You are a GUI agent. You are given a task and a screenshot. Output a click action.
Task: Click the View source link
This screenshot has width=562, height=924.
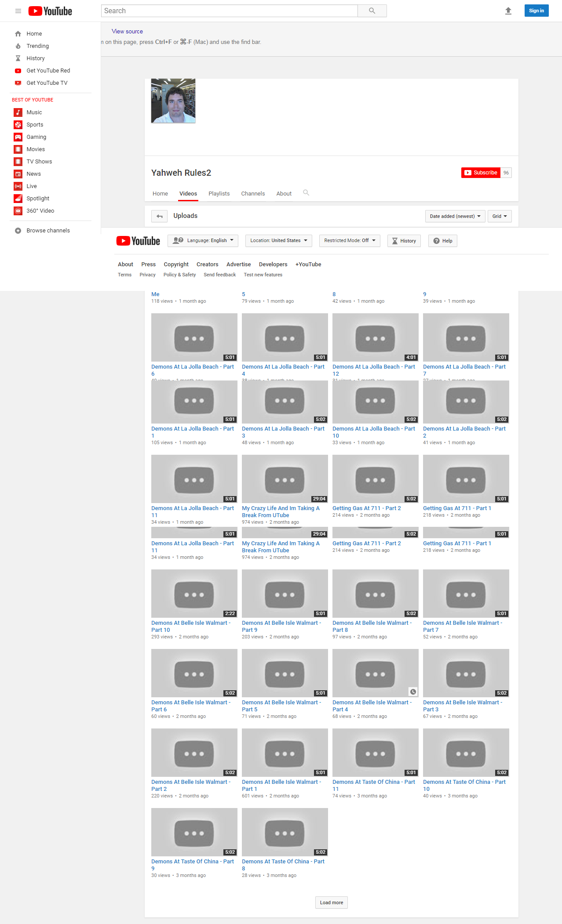click(127, 32)
